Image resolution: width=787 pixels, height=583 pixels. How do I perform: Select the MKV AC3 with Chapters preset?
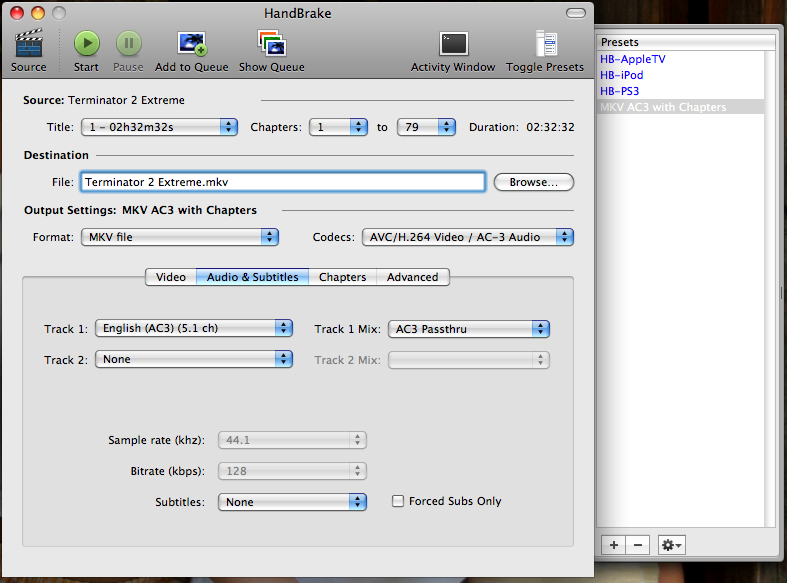[x=681, y=107]
